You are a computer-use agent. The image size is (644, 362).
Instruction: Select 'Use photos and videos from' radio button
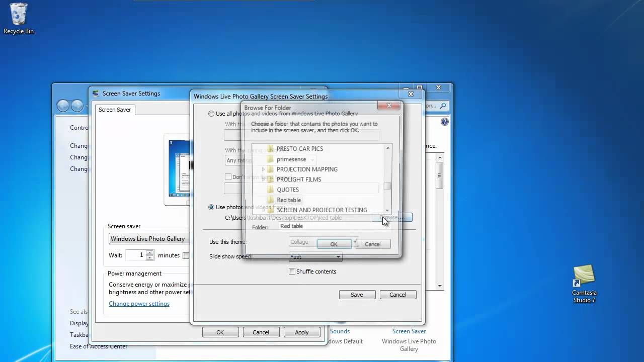click(211, 207)
